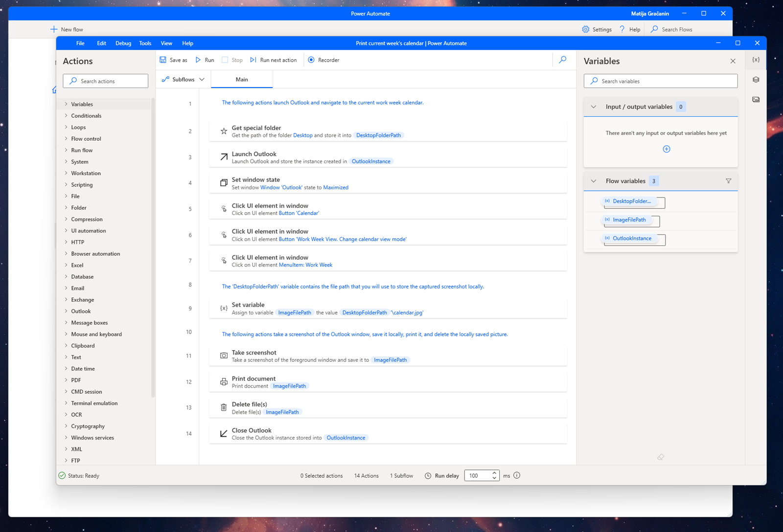Click the Set window state icon

click(224, 183)
